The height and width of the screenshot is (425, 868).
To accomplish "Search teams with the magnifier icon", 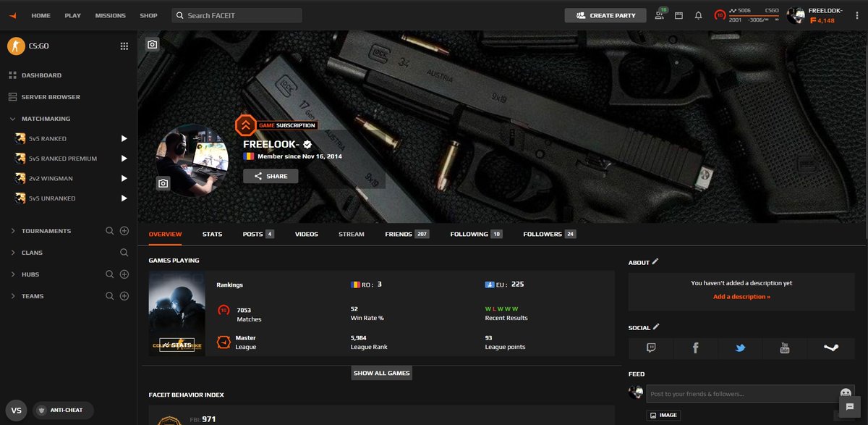I will pos(110,296).
